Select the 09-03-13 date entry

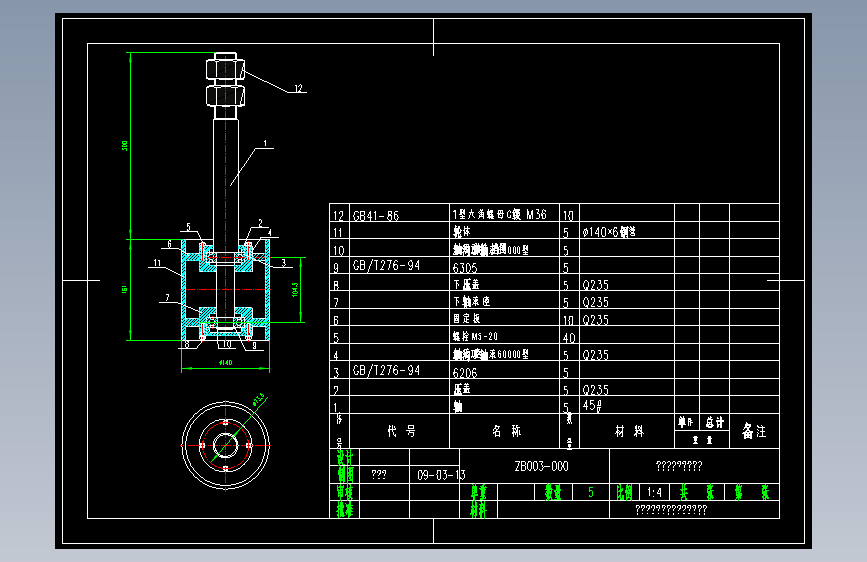(441, 475)
